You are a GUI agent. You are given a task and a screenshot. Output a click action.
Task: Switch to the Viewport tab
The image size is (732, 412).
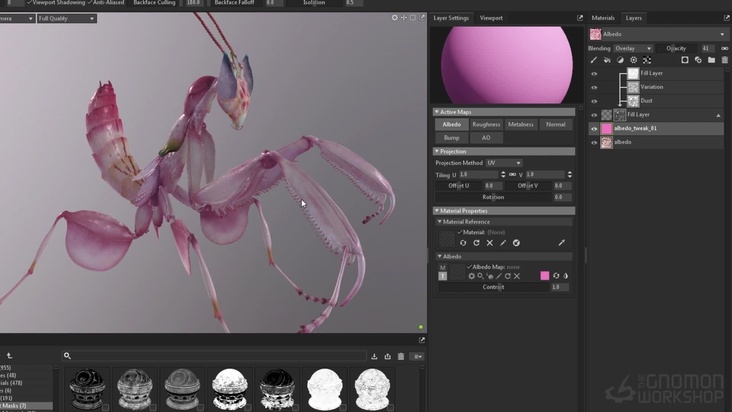click(491, 18)
